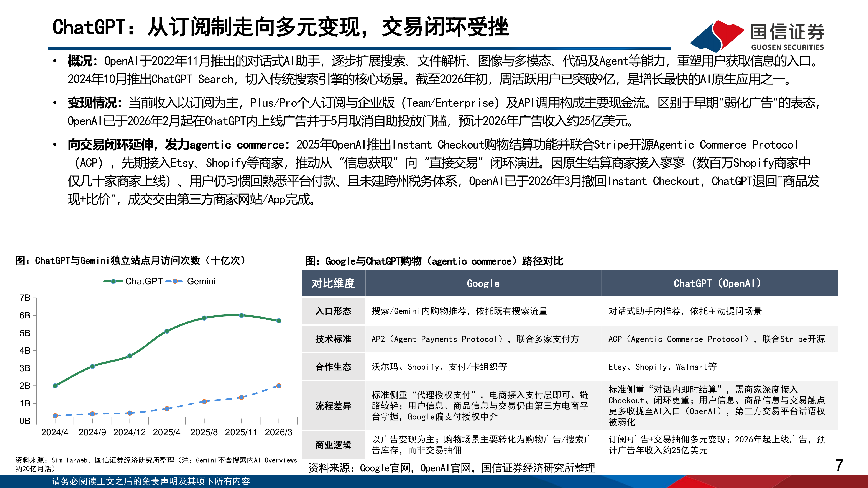Click the x-axis label '2025/8'

pos(204,432)
